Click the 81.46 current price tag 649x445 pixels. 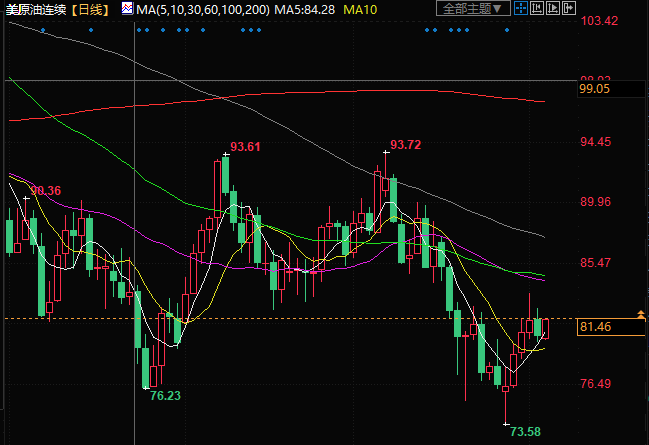(x=608, y=327)
